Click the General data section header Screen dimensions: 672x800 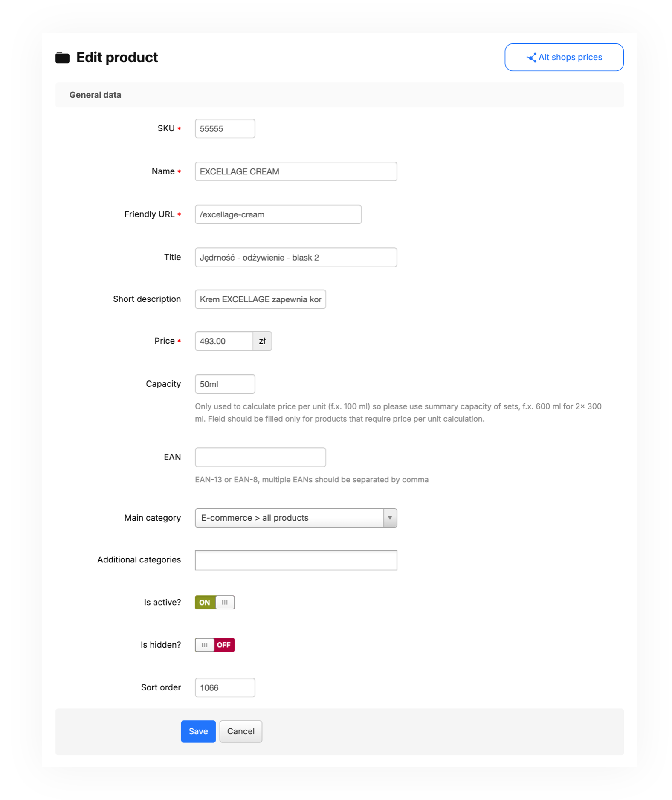[95, 95]
